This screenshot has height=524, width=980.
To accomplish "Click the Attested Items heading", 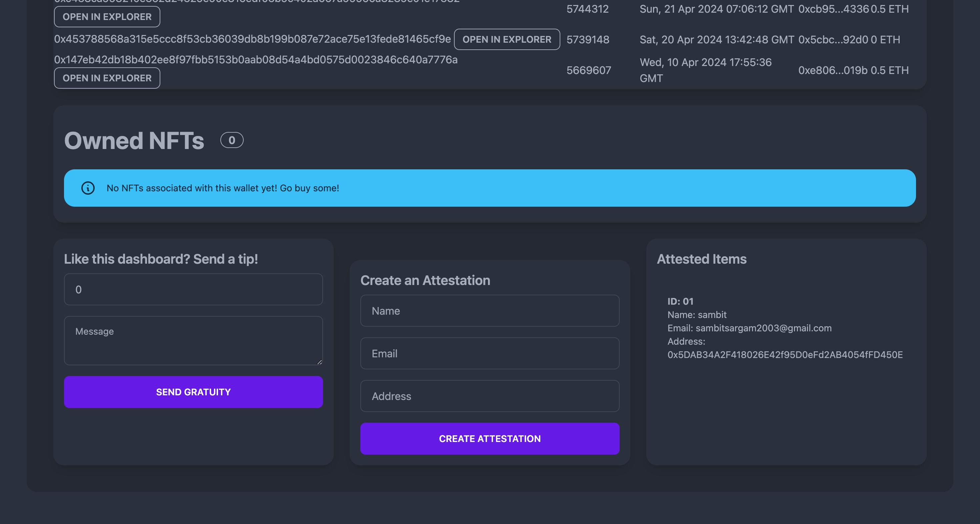I will (702, 259).
